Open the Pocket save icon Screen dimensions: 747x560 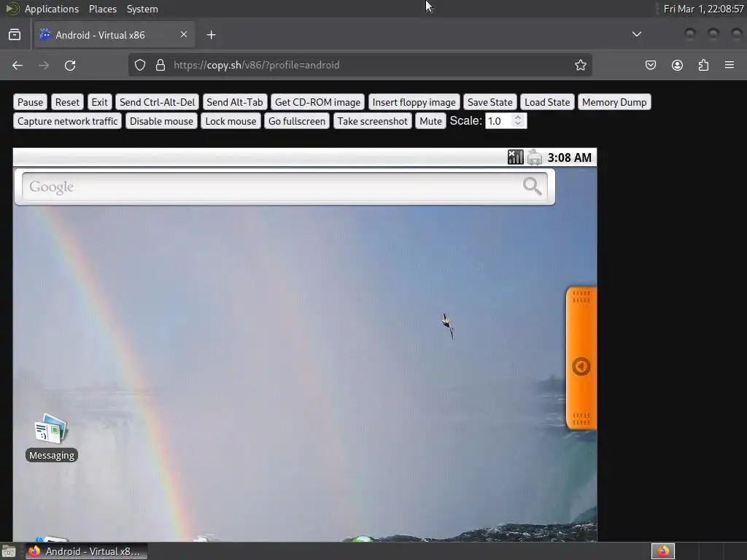tap(650, 65)
